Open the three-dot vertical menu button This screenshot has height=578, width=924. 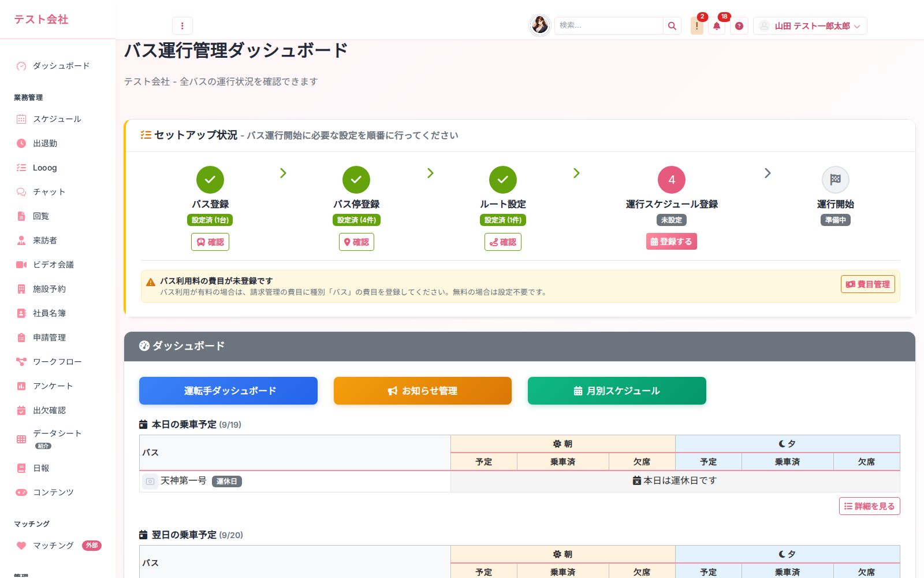182,25
